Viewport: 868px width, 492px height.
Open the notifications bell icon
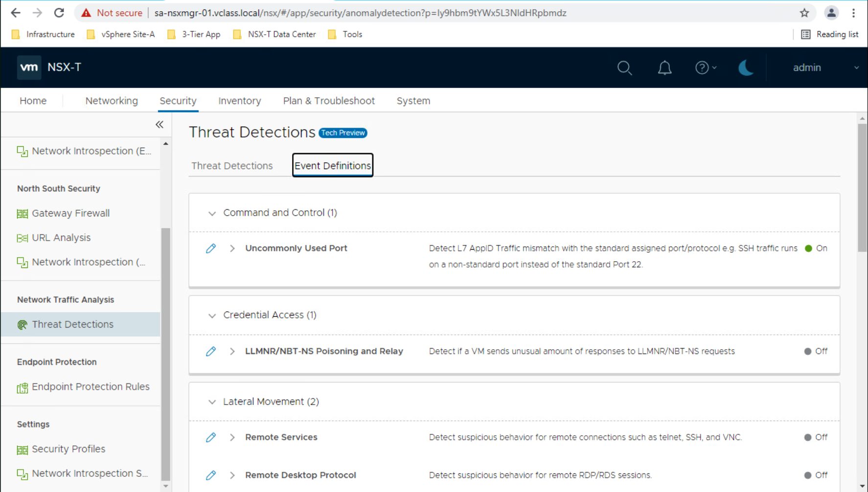[664, 67]
